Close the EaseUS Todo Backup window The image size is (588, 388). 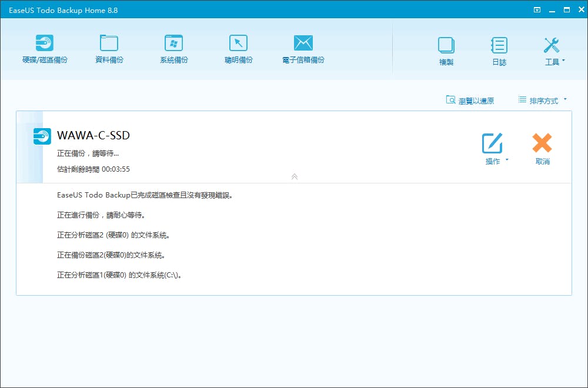coord(582,10)
